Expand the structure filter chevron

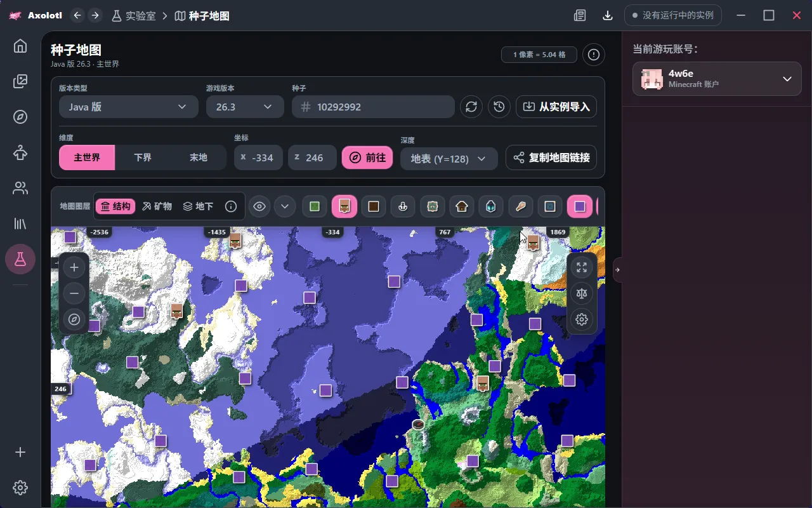[x=285, y=206]
